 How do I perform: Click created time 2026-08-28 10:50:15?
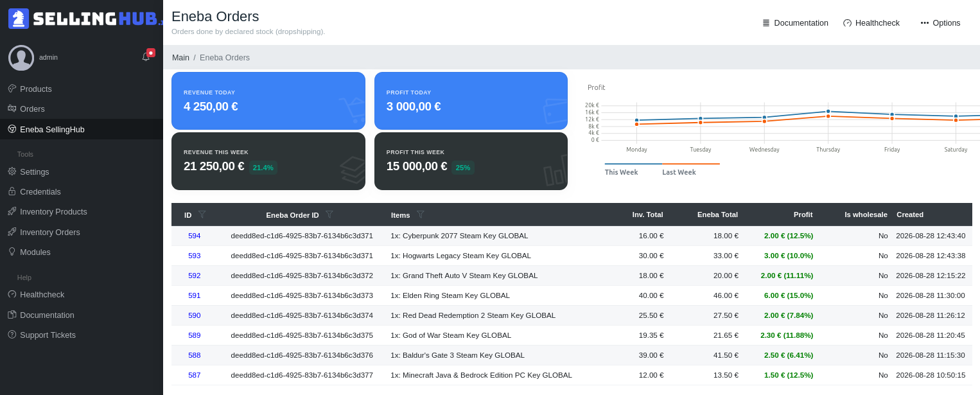coord(931,375)
